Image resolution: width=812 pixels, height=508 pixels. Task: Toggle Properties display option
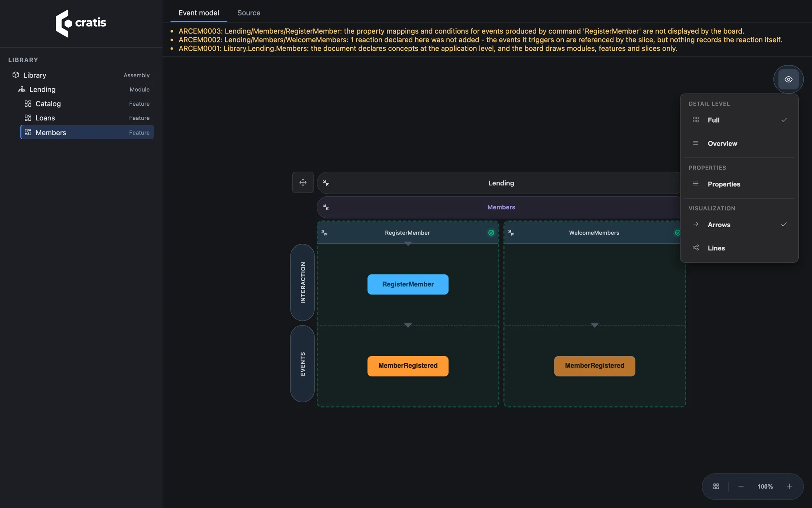739,184
